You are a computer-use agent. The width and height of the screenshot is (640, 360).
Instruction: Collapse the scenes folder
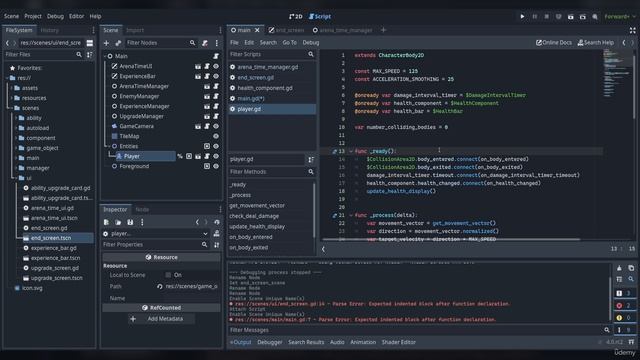pos(11,108)
